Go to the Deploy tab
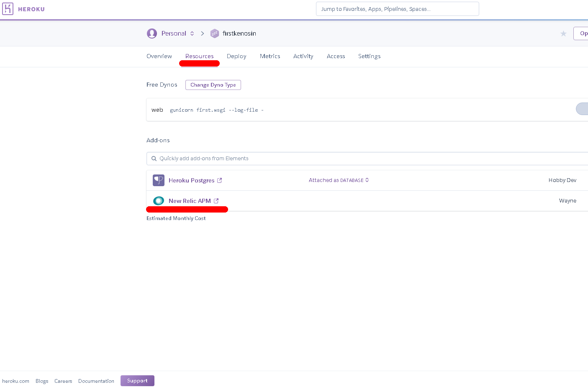Screen dimensions: 588x387 point(236,56)
